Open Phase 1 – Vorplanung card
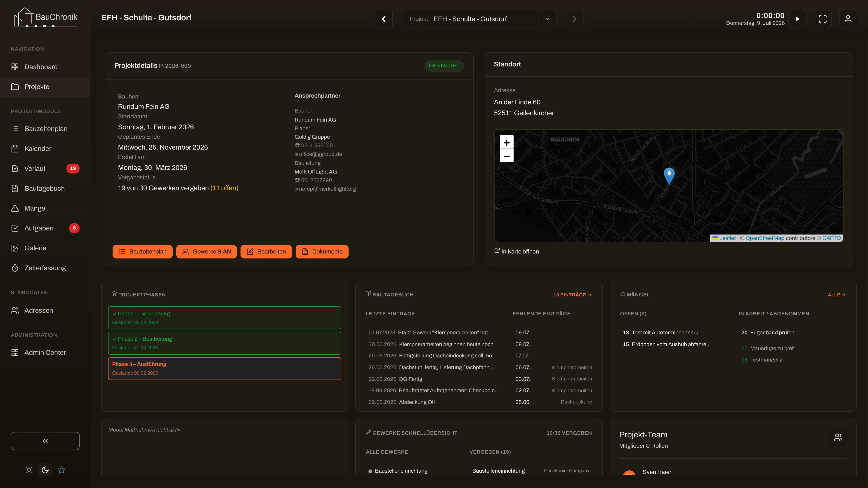This screenshot has height=488, width=868. (x=224, y=318)
